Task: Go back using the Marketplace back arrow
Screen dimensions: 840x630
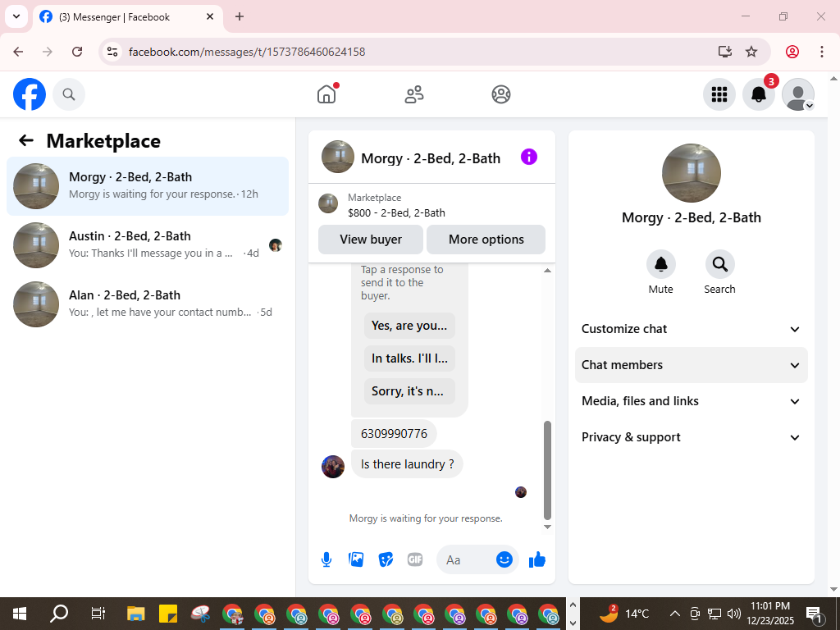Action: click(x=25, y=140)
